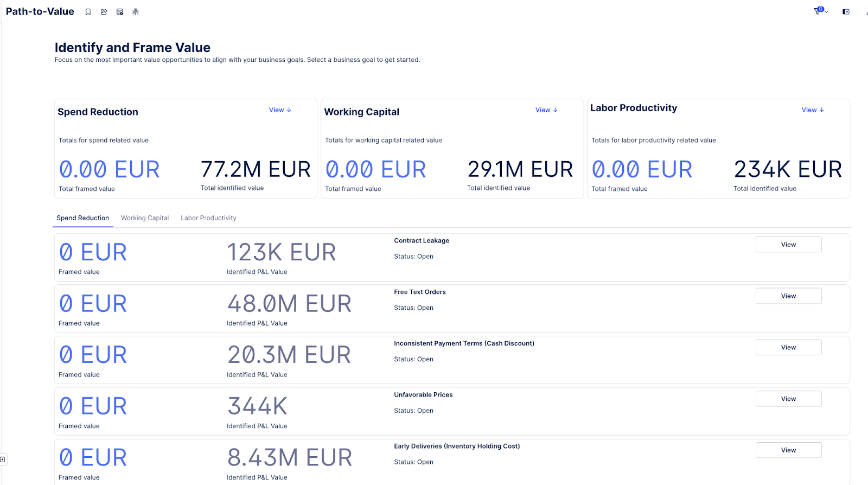View the Early Deliveries opportunity

[x=788, y=450]
